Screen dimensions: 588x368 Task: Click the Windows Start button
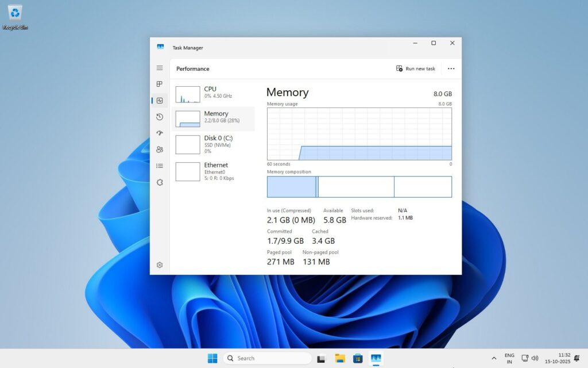[x=212, y=358]
